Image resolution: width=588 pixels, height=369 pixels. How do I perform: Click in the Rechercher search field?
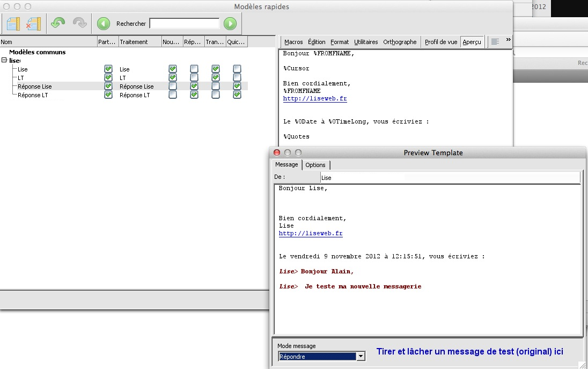click(x=184, y=24)
